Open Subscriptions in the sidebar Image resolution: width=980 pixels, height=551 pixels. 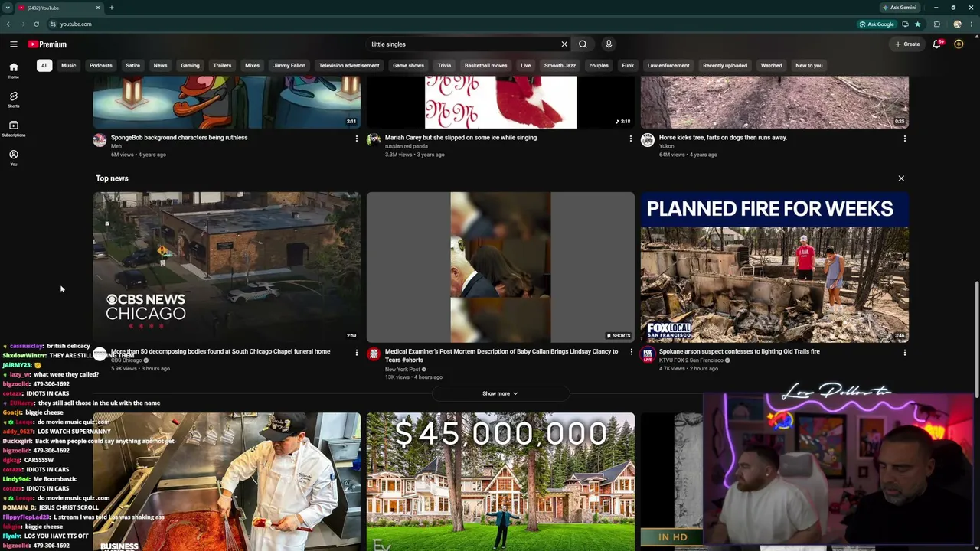point(13,129)
